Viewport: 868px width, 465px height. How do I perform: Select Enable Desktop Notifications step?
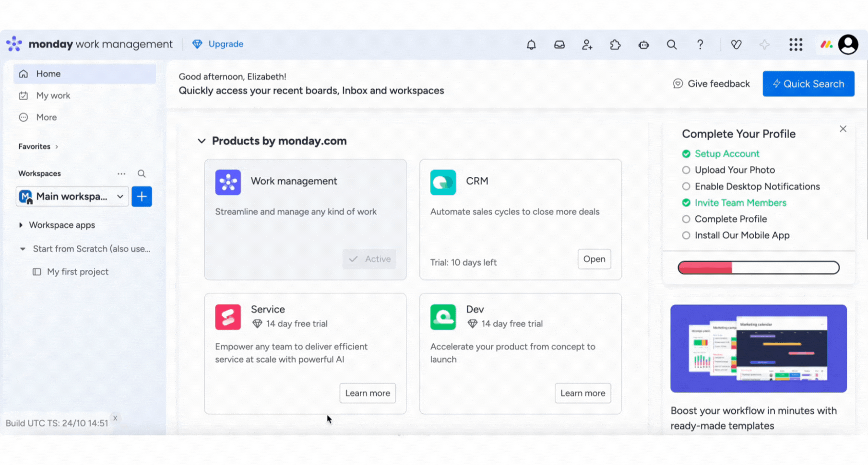coord(757,186)
